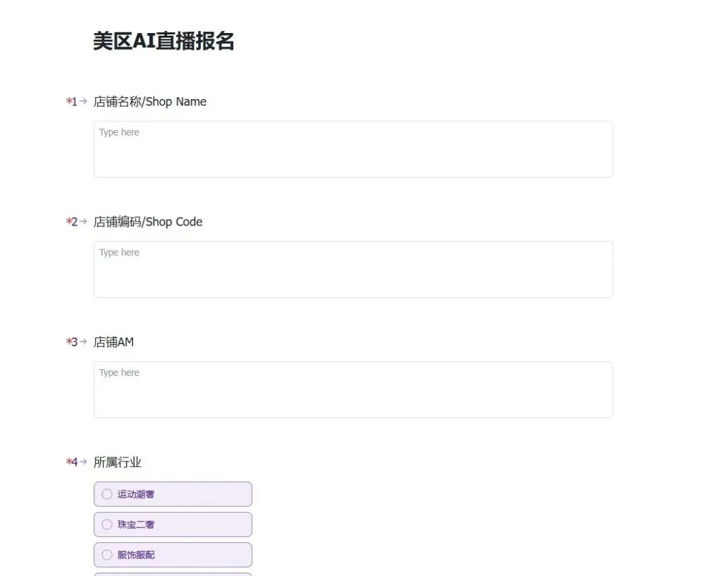Click the 店铺AM question label
This screenshot has height=576, width=728.
[x=113, y=342]
